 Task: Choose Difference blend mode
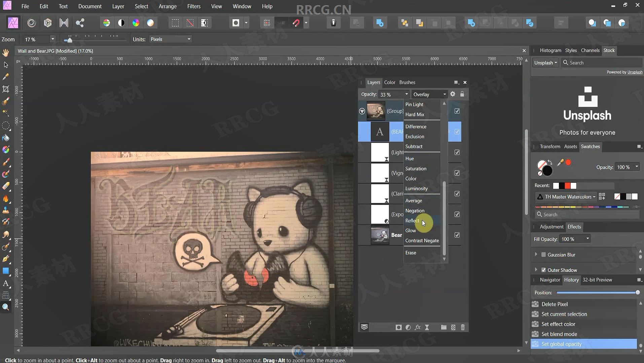click(416, 127)
